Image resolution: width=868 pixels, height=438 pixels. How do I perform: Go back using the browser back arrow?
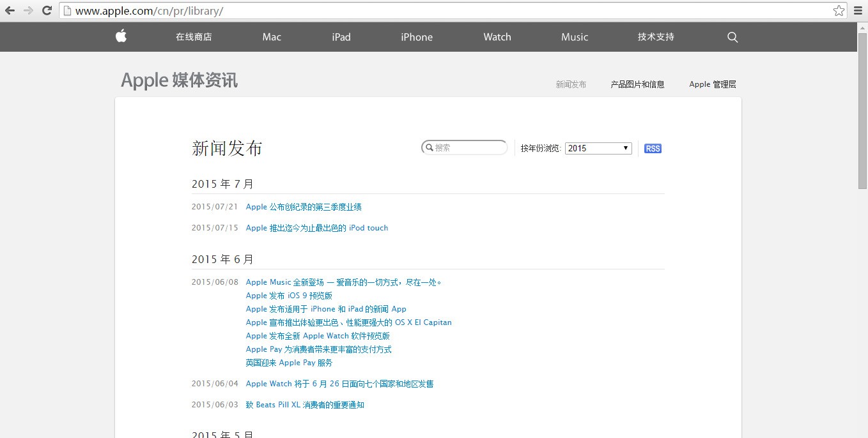(x=10, y=11)
